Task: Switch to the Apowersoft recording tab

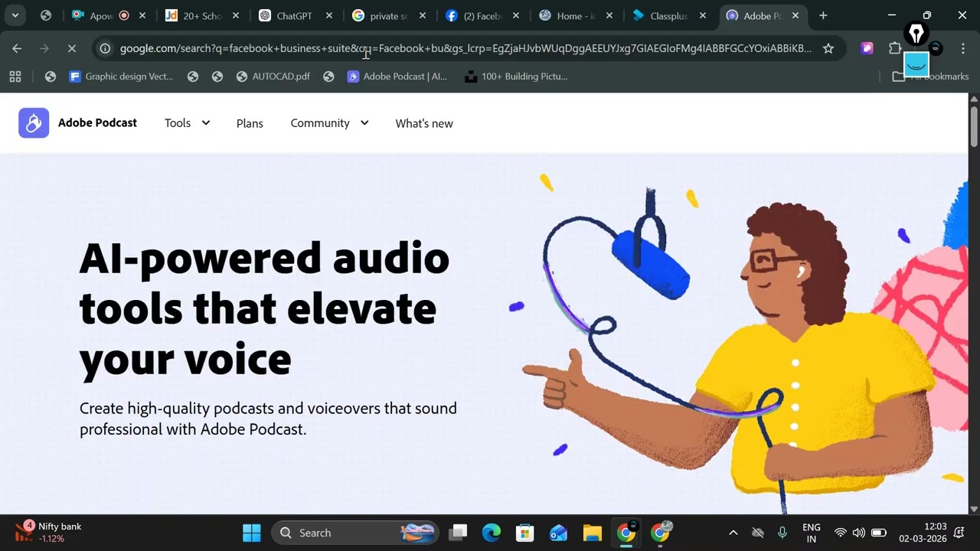Action: click(x=108, y=15)
